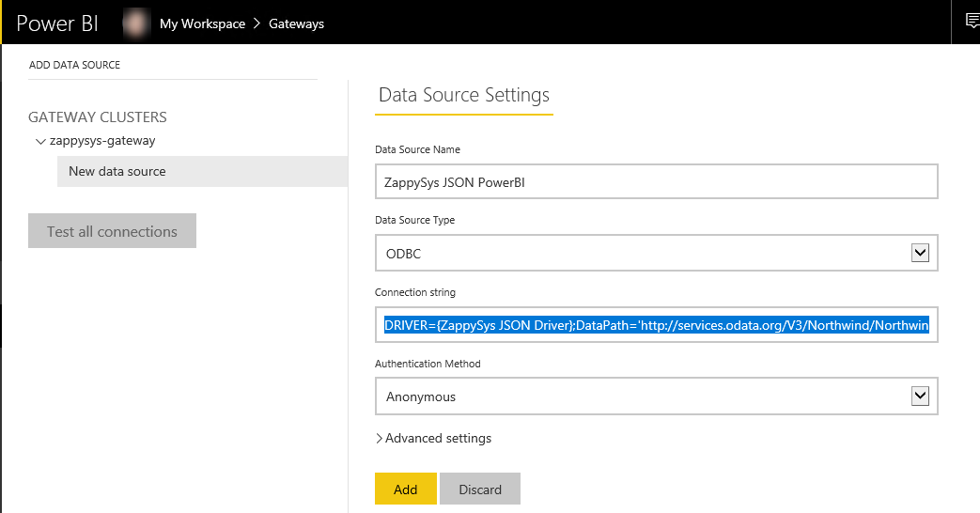The width and height of the screenshot is (980, 513).
Task: Open the Gateways breadcrumb item
Action: pos(296,24)
